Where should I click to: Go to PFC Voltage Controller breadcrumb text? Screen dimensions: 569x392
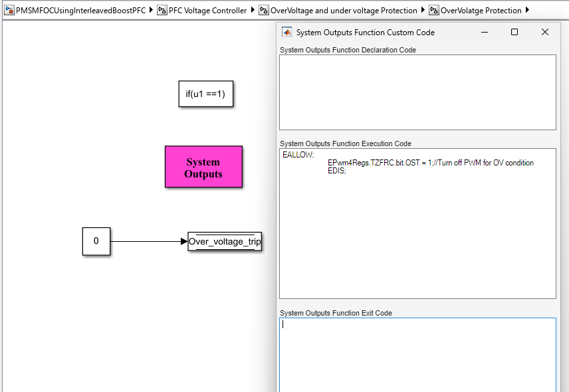click(x=207, y=10)
